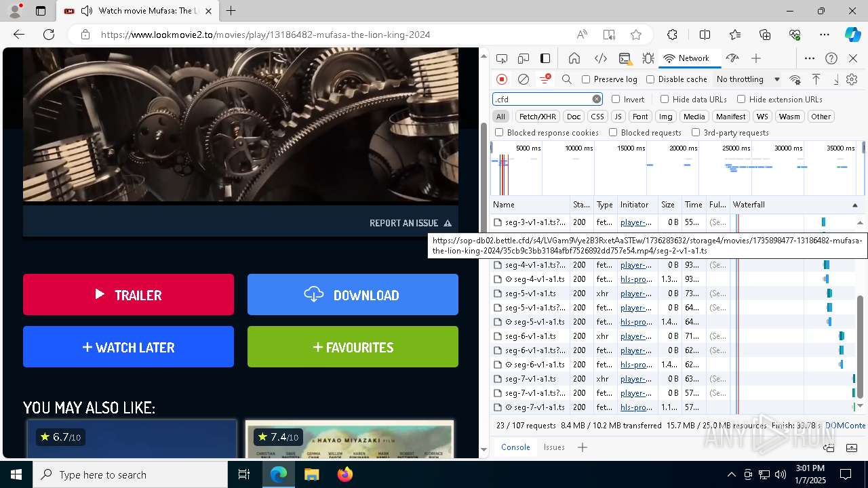Clear the .cfd filter text
The width and height of the screenshot is (868, 488).
(x=597, y=99)
